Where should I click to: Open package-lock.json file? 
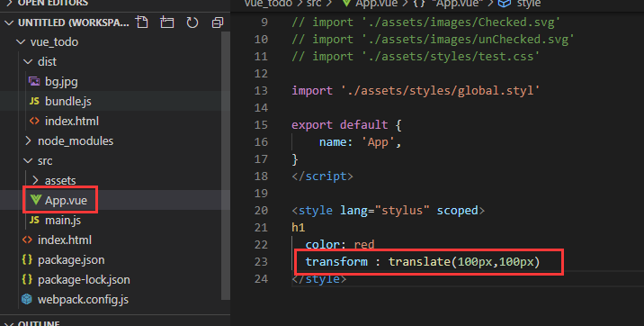[84, 279]
